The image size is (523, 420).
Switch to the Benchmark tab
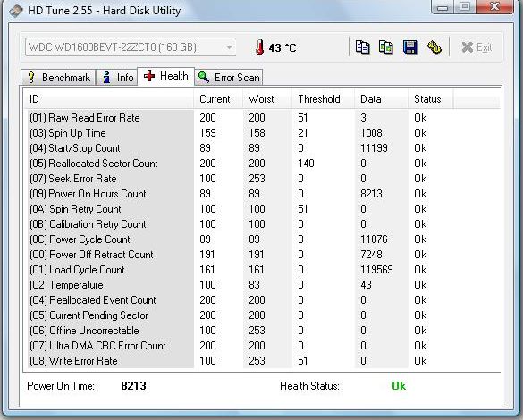(x=58, y=78)
